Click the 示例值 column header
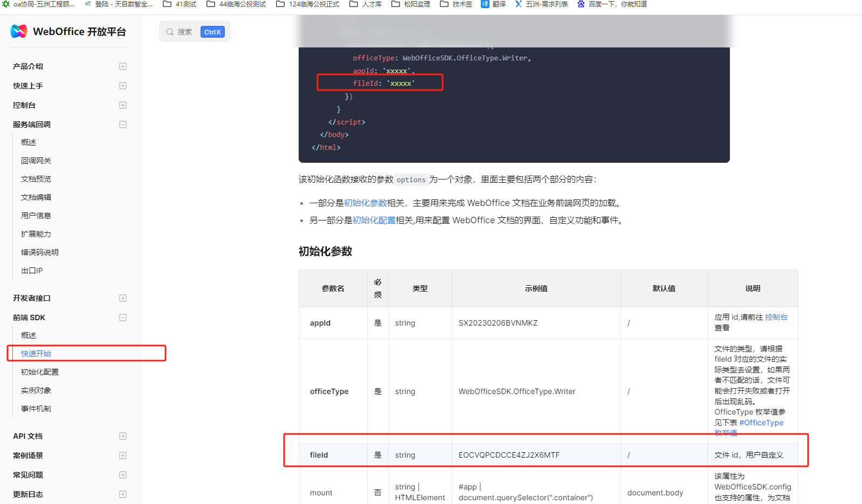 pyautogui.click(x=536, y=288)
